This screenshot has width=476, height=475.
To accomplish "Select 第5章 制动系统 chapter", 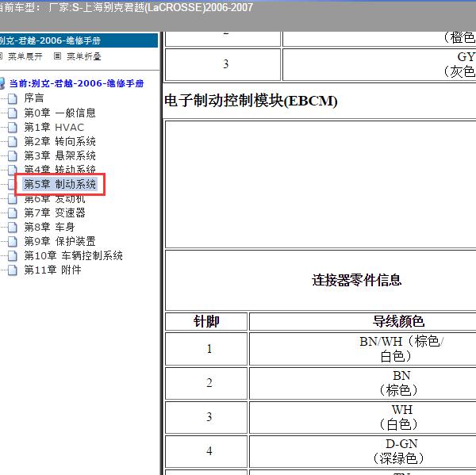I will click(59, 184).
